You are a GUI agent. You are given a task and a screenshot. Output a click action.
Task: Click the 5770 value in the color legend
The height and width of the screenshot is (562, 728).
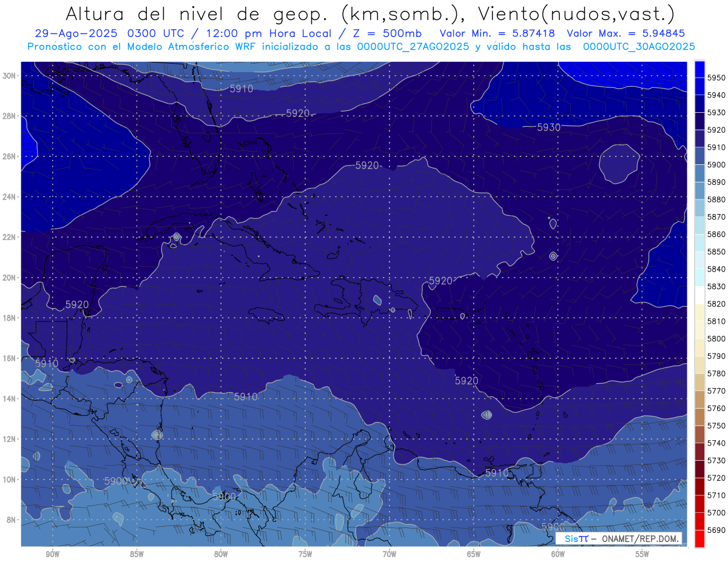click(716, 391)
